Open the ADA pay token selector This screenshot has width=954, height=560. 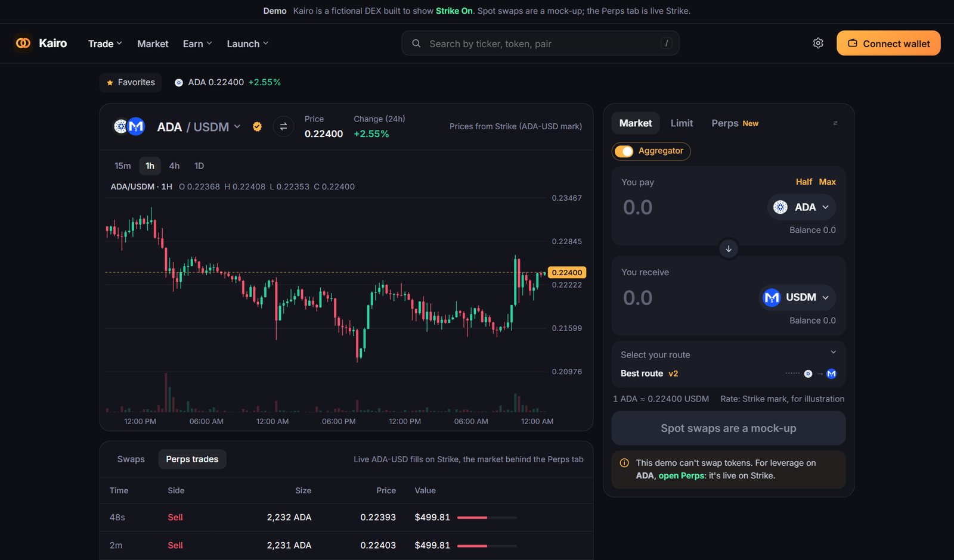click(801, 207)
